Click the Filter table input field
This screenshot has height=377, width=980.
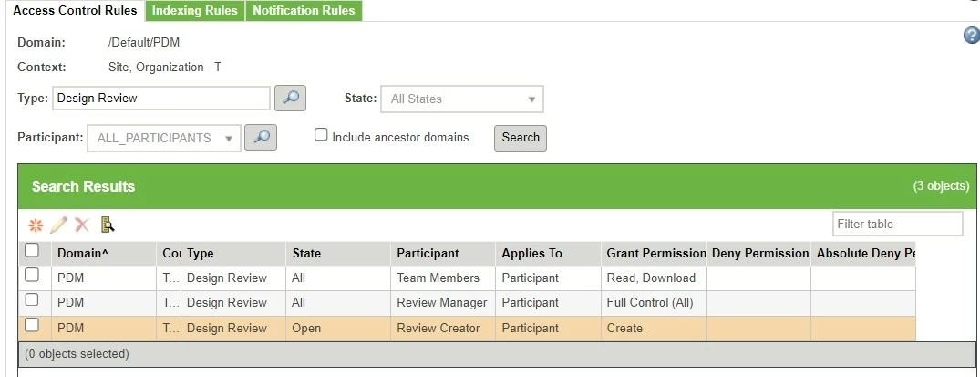pos(898,224)
